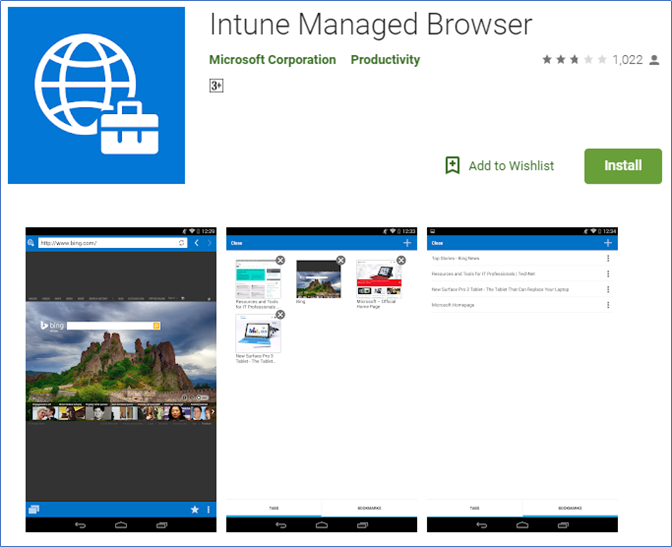The image size is (672, 547).
Task: Open options for Resources and Tools bookmark
Action: pos(608,274)
